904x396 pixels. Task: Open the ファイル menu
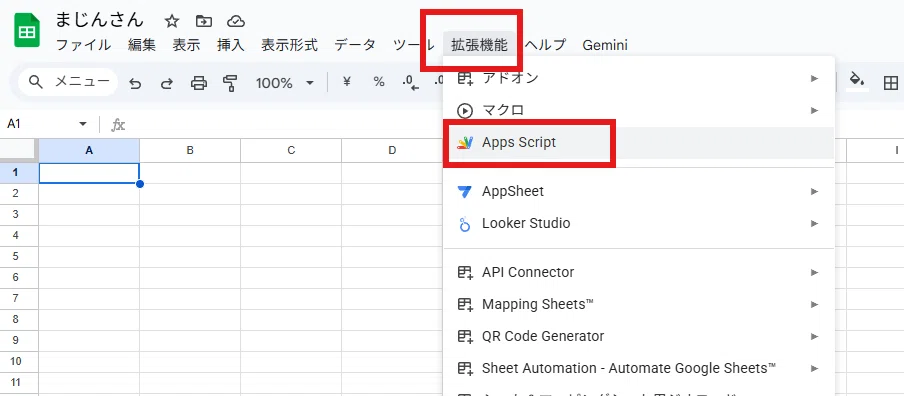click(x=83, y=45)
